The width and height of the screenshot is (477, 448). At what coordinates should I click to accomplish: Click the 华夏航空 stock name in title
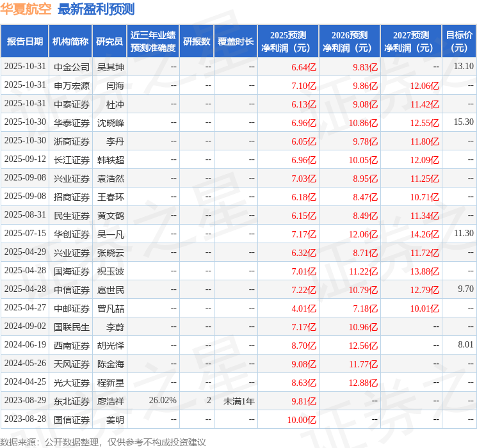26,9
